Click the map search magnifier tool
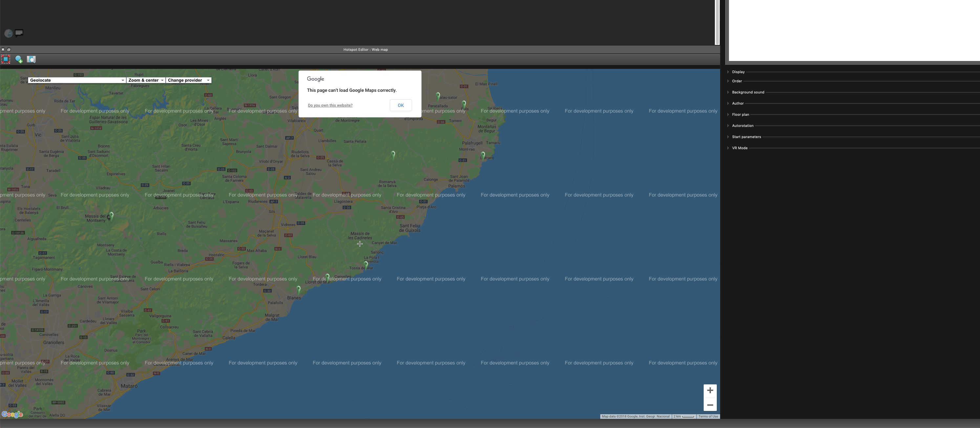This screenshot has height=428, width=980. point(31,59)
